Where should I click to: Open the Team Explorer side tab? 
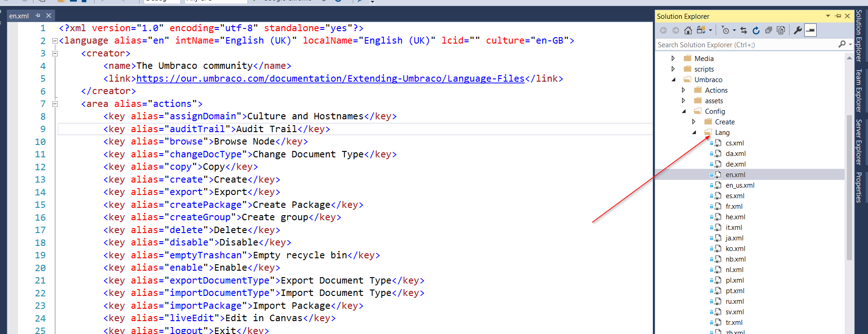tap(858, 90)
